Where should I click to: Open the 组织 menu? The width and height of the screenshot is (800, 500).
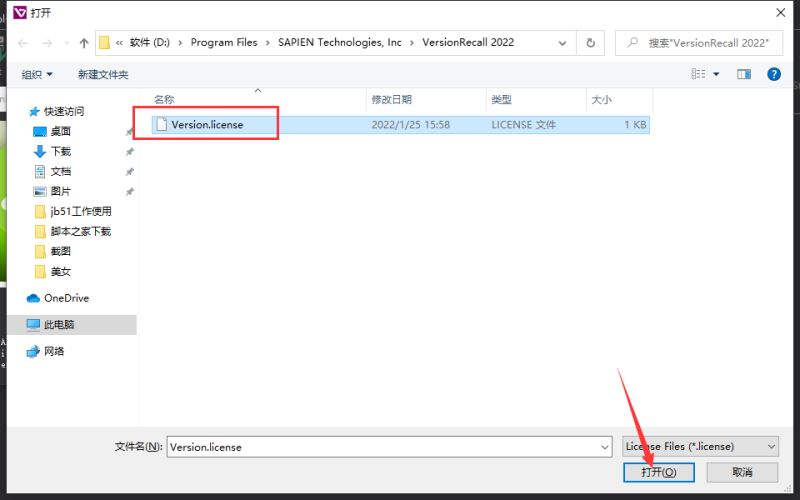(x=37, y=74)
